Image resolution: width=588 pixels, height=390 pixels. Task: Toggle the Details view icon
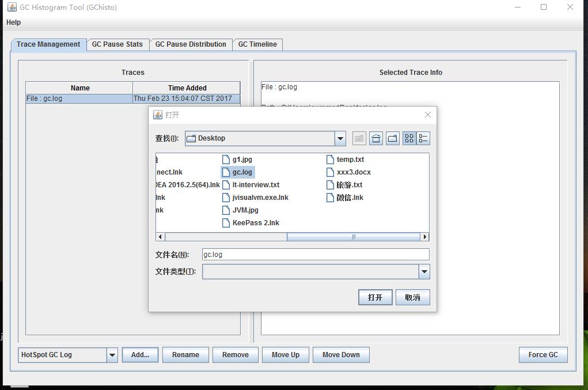click(423, 138)
